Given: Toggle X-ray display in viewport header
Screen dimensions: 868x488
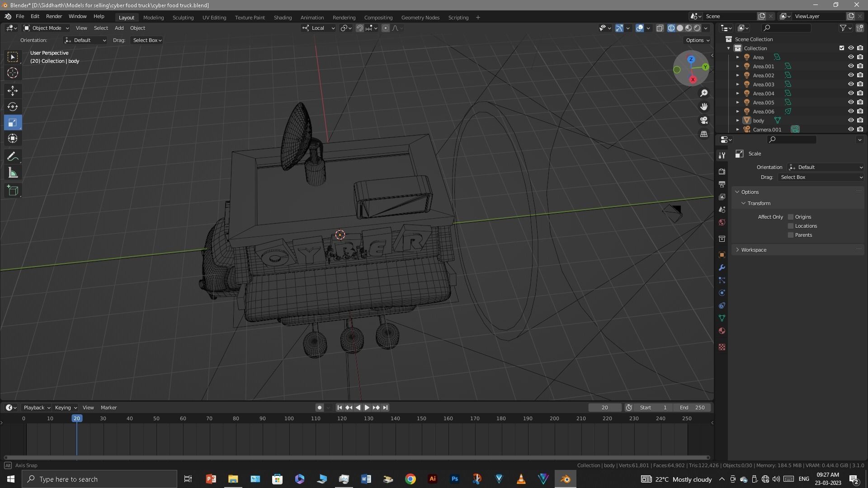Looking at the screenshot, I should (x=660, y=28).
